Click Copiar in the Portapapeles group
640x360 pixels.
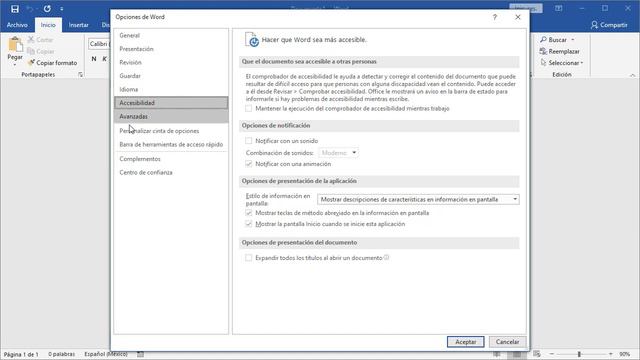pyautogui.click(x=40, y=51)
